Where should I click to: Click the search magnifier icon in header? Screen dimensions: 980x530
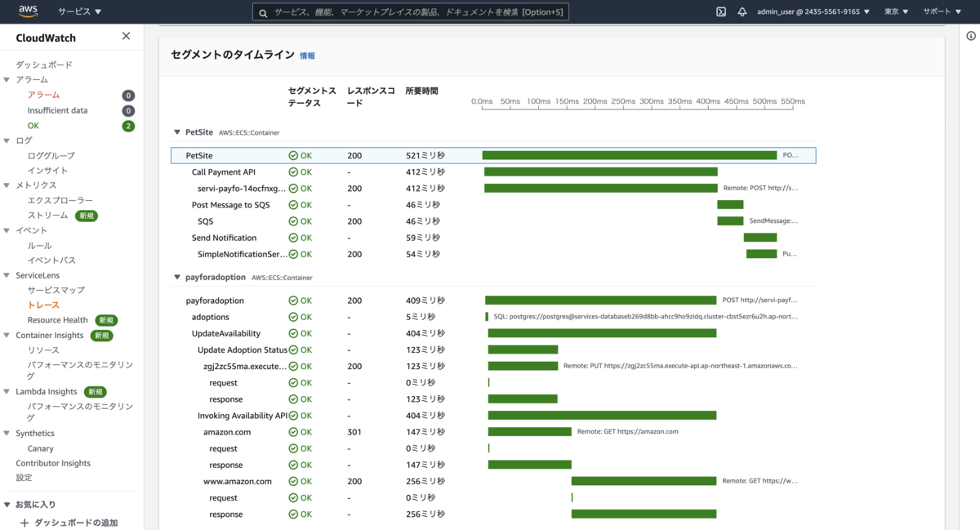click(263, 12)
